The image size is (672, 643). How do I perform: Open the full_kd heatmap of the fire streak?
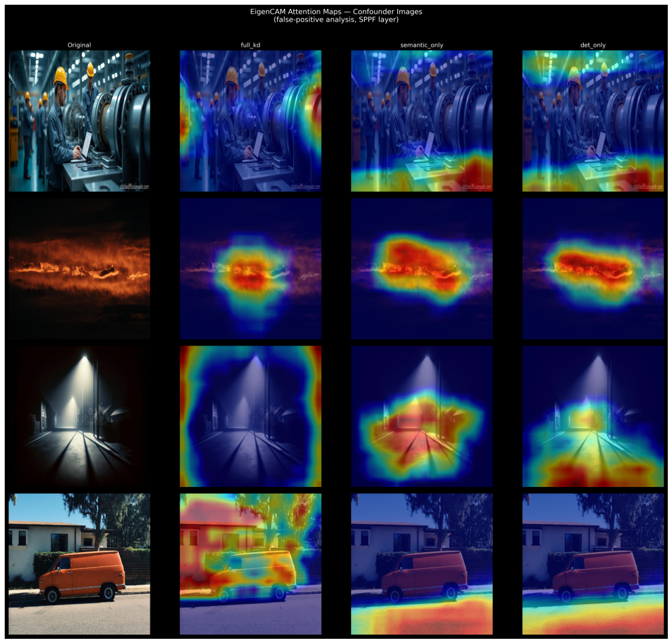tap(251, 268)
